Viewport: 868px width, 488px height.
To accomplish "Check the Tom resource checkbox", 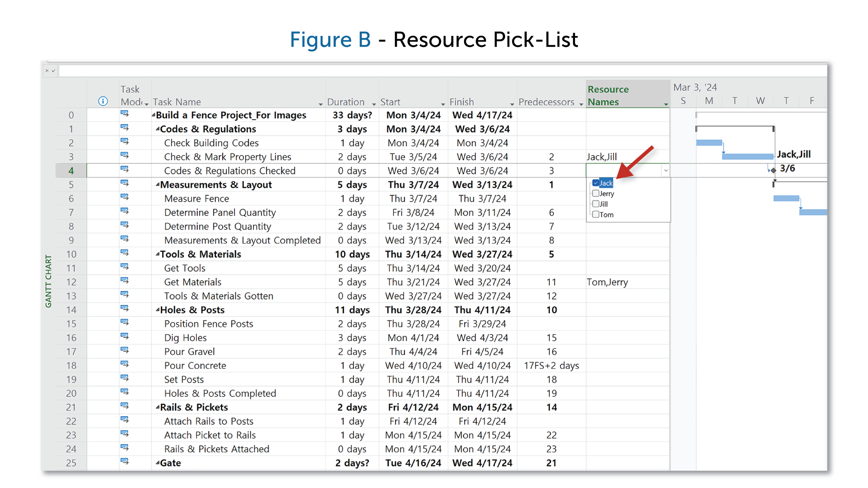I will tap(596, 215).
